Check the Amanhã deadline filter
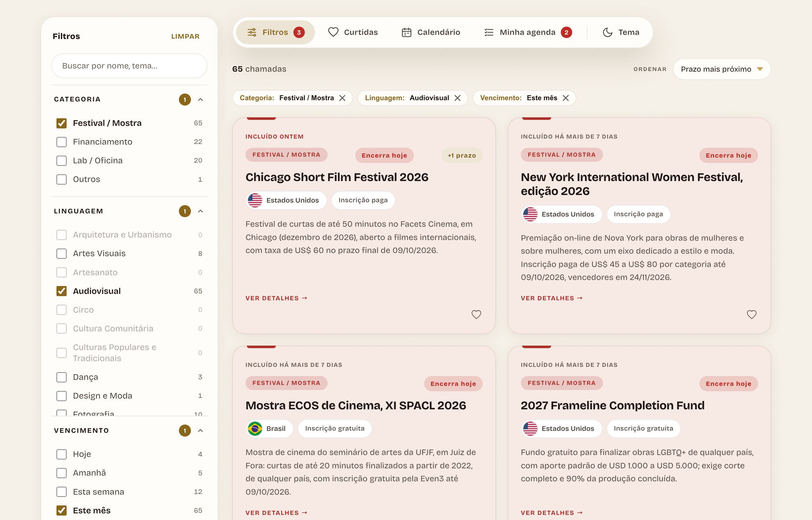 coord(62,473)
